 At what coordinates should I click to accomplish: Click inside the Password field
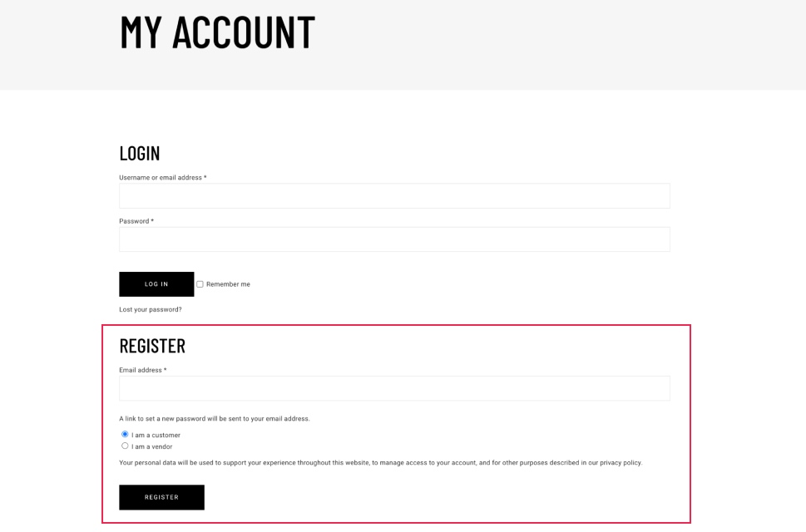click(x=393, y=239)
